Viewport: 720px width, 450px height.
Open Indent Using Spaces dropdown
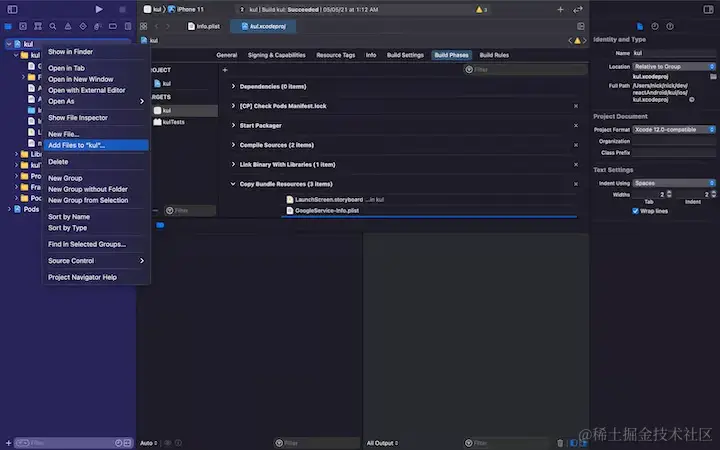coord(674,183)
